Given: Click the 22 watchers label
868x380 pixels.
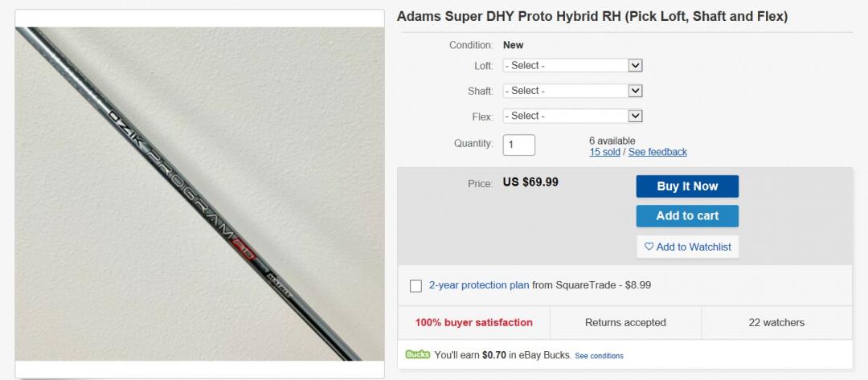Looking at the screenshot, I should 776,322.
